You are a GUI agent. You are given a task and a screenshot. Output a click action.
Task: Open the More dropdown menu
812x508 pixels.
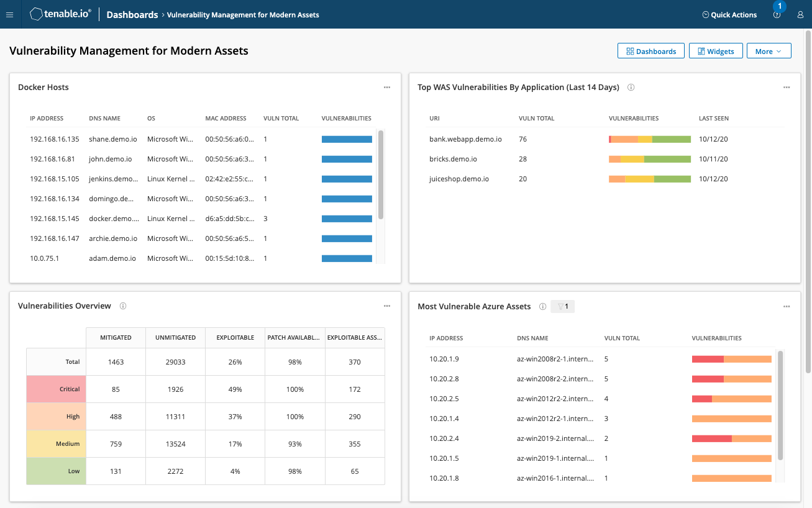[769, 50]
